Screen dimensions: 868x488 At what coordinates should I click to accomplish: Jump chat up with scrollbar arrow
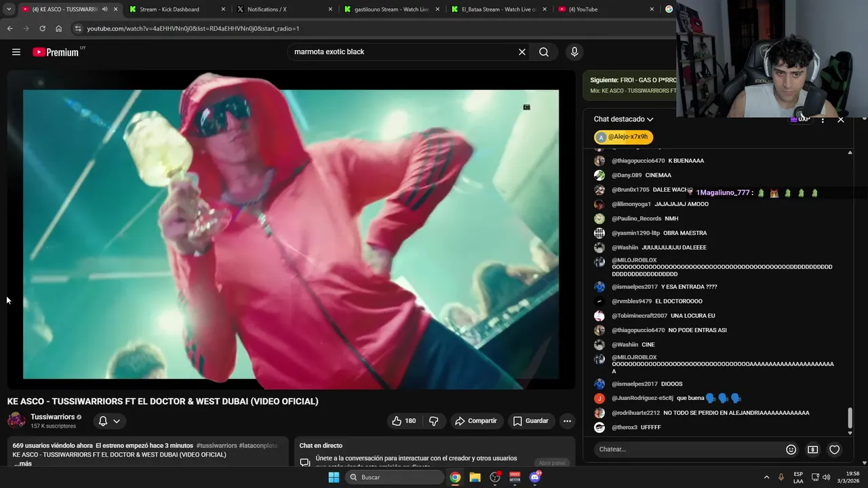point(850,152)
